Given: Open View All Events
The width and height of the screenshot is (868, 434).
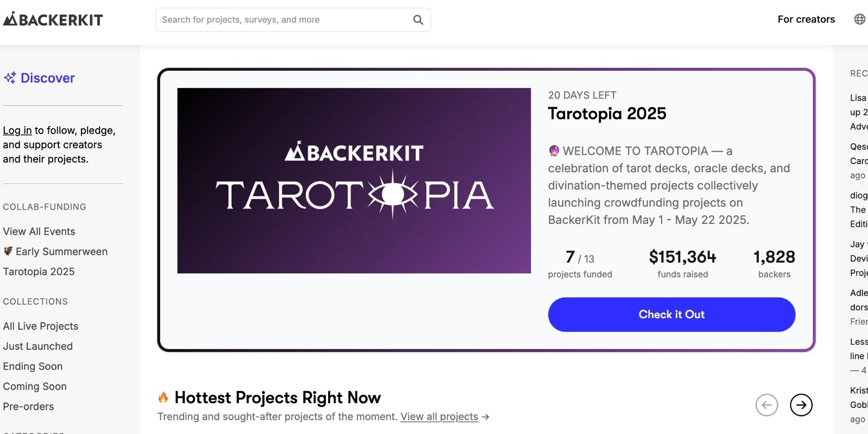Looking at the screenshot, I should point(39,232).
